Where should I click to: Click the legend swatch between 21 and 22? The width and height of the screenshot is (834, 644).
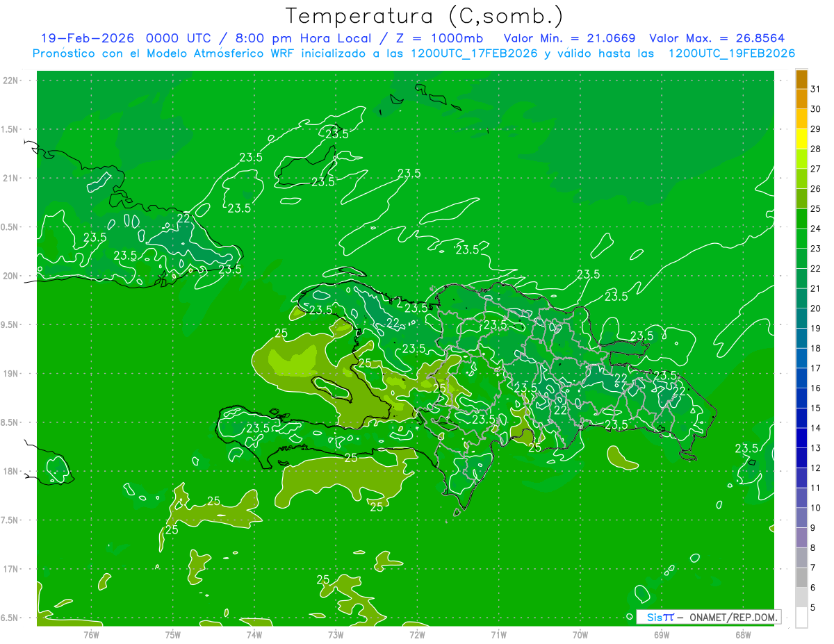pyautogui.click(x=801, y=279)
